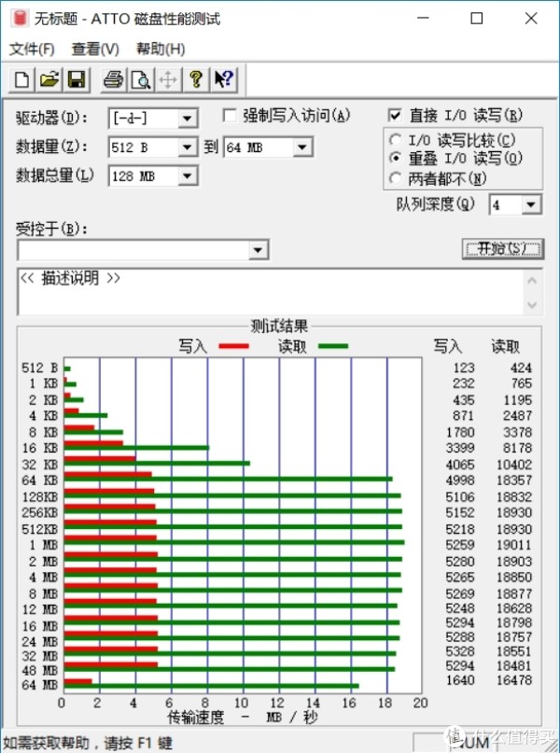Click write value 5328 for 32 MB
This screenshot has height=753, width=560.
[460, 651]
